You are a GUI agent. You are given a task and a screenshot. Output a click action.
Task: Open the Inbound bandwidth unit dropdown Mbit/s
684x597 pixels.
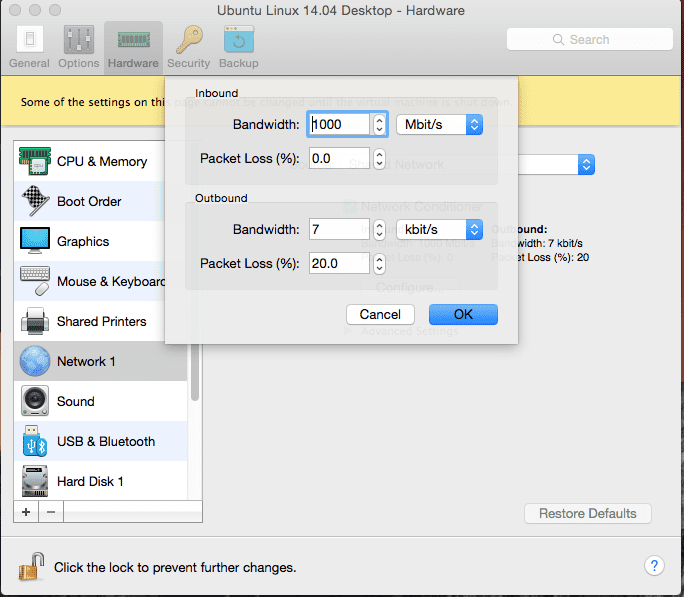pyautogui.click(x=439, y=124)
